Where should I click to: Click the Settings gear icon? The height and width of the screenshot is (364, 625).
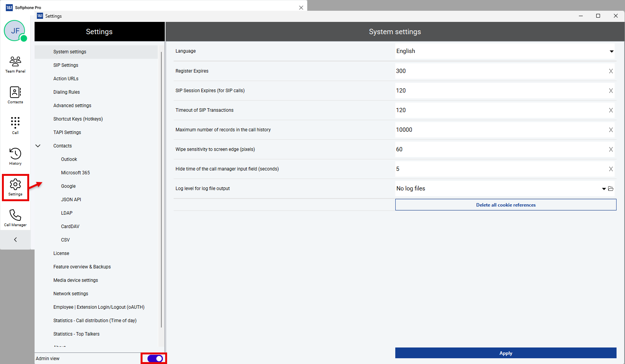[15, 187]
